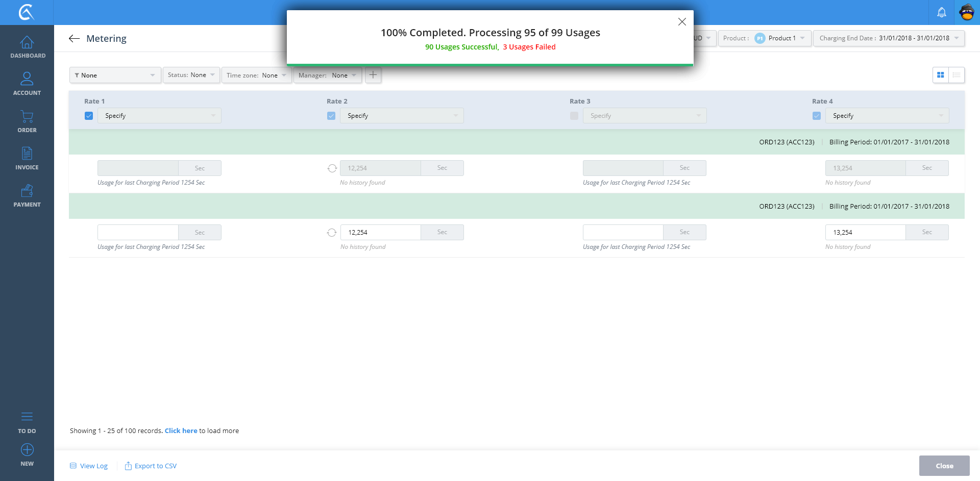Viewport: 980px width, 481px height.
Task: Dismiss the processing notification popup
Action: point(682,22)
